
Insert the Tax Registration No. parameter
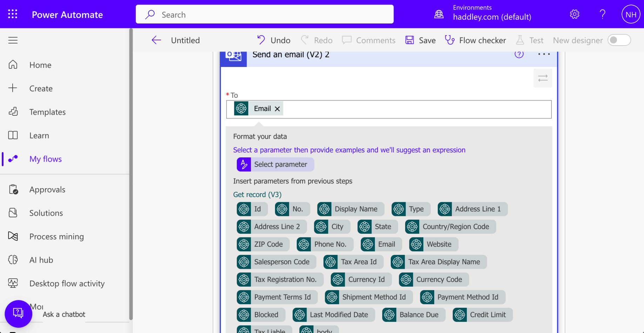click(280, 279)
